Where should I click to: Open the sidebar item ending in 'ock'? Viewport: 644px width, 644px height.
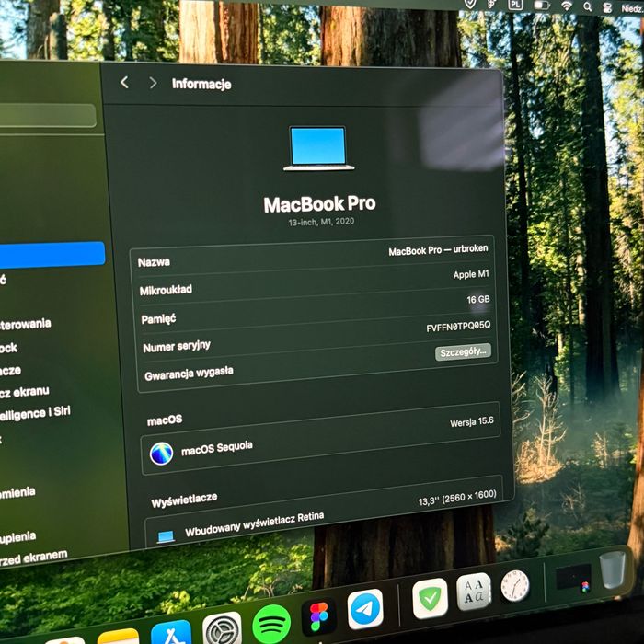8,349
